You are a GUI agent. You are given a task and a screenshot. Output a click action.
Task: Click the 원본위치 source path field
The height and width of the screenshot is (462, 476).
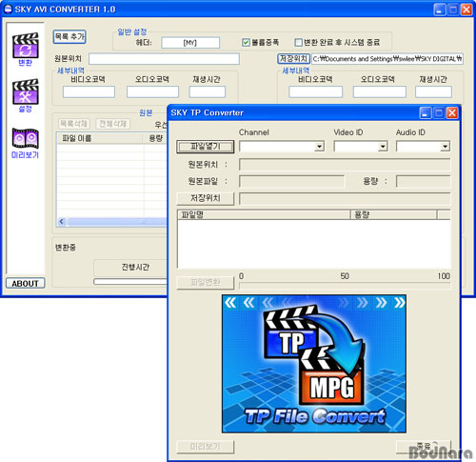pyautogui.click(x=164, y=59)
